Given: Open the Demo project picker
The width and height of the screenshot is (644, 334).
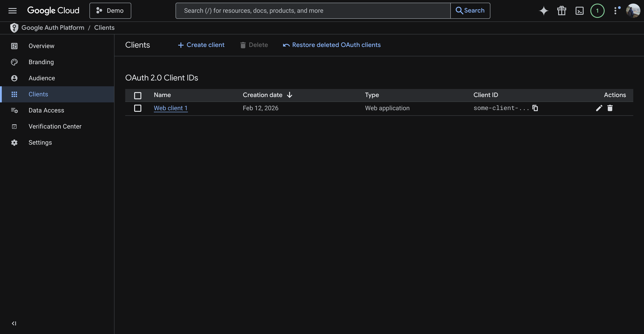Looking at the screenshot, I should click(110, 11).
